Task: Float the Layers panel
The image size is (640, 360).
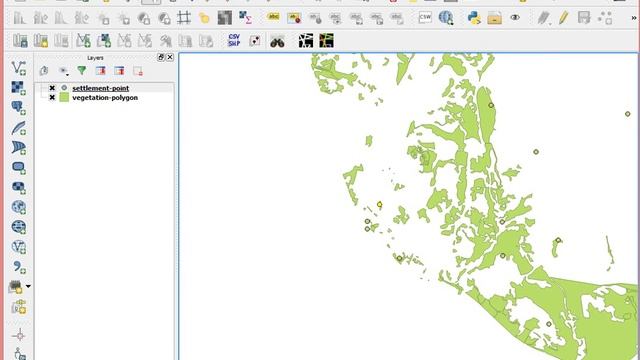Action: pos(161,58)
